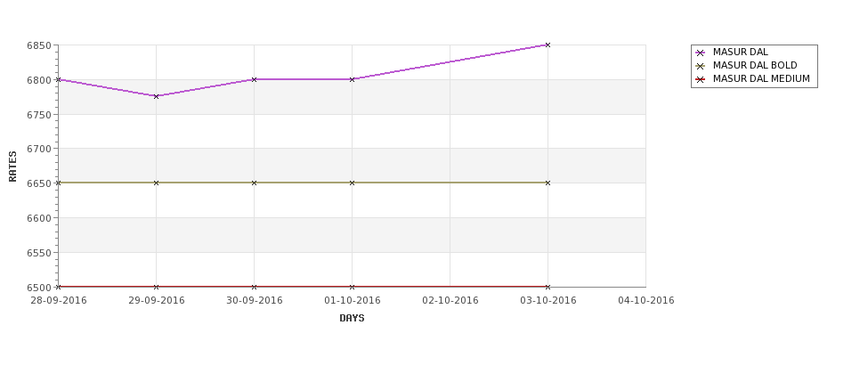This screenshot has height=382, width=868.
Task: Click the RATES axis title
Action: pyautogui.click(x=12, y=167)
